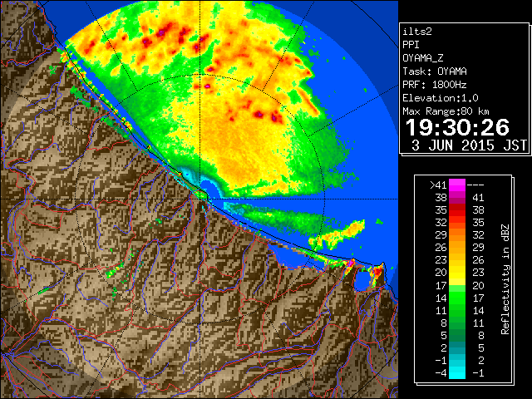The width and height of the screenshot is (532, 399).
Task: Pick the red 35 to 38 dBZ swatch
Action: (457, 210)
